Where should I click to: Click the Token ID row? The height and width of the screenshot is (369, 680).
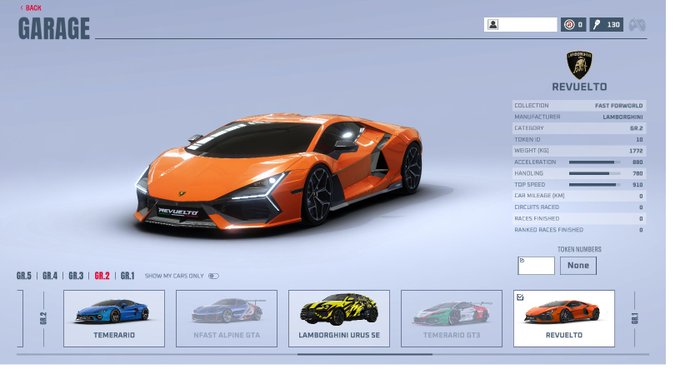pyautogui.click(x=579, y=140)
